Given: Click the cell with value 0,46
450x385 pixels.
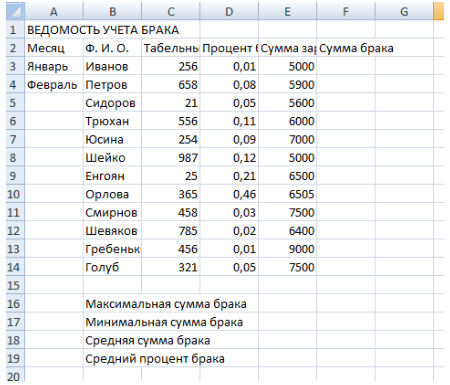Looking at the screenshot, I should 229,194.
